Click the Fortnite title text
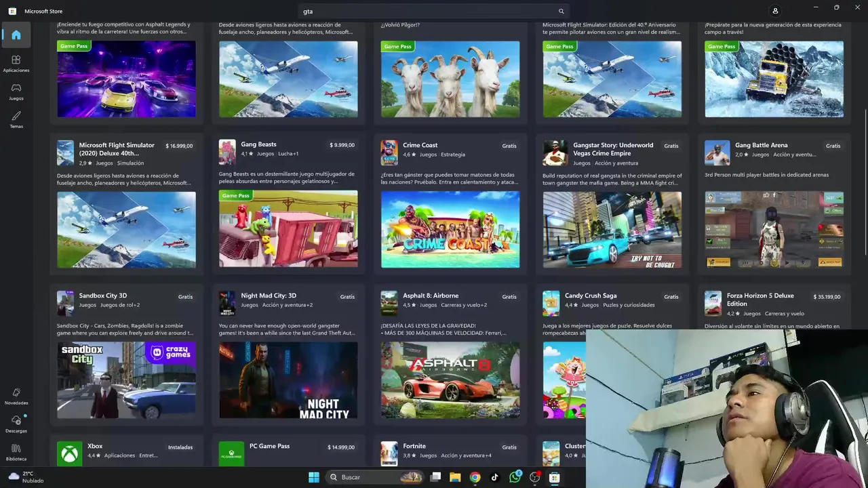The image size is (868, 488). 414,446
